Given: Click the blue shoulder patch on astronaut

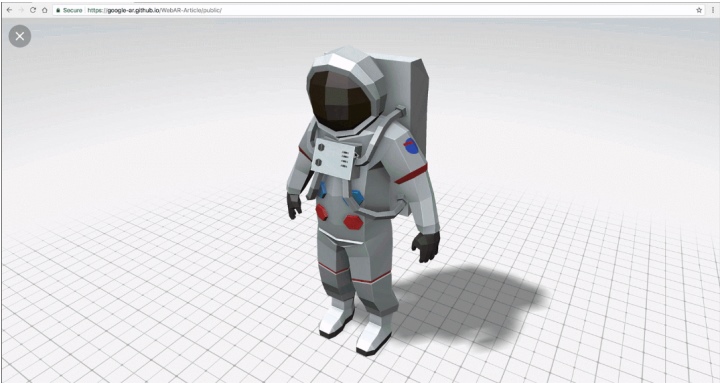Looking at the screenshot, I should coord(411,146).
